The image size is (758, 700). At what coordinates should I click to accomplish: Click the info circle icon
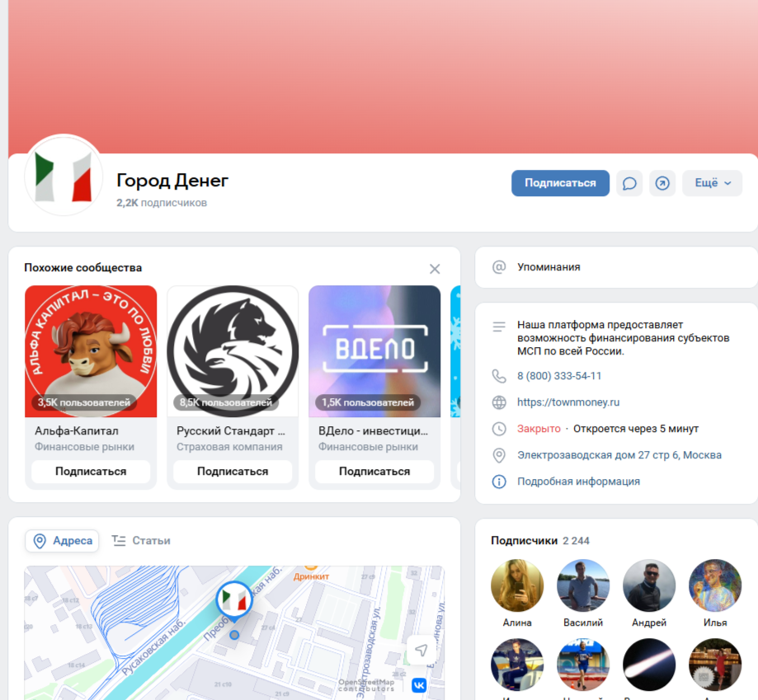(499, 482)
